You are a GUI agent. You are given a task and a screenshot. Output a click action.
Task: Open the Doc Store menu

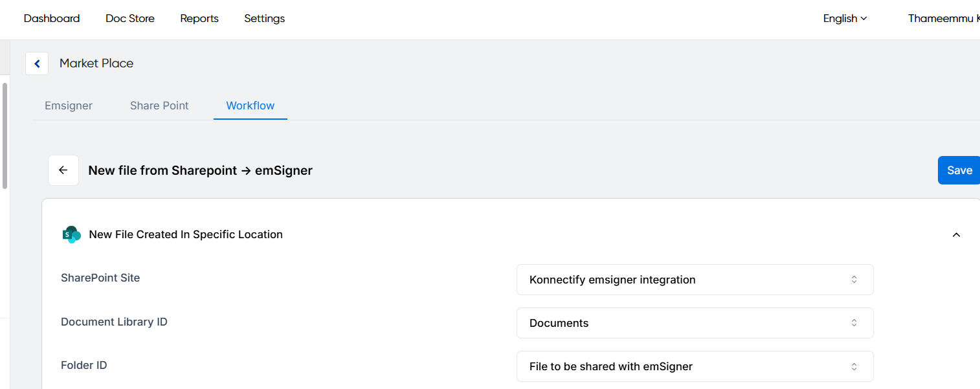coord(130,19)
